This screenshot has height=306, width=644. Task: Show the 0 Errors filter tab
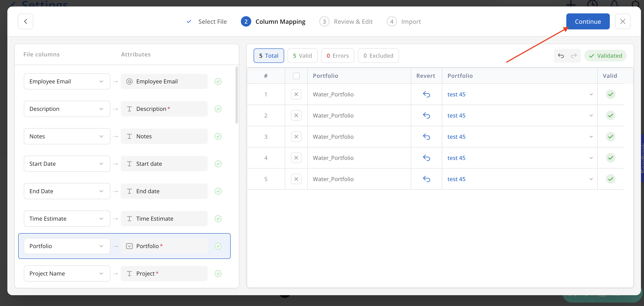click(338, 56)
